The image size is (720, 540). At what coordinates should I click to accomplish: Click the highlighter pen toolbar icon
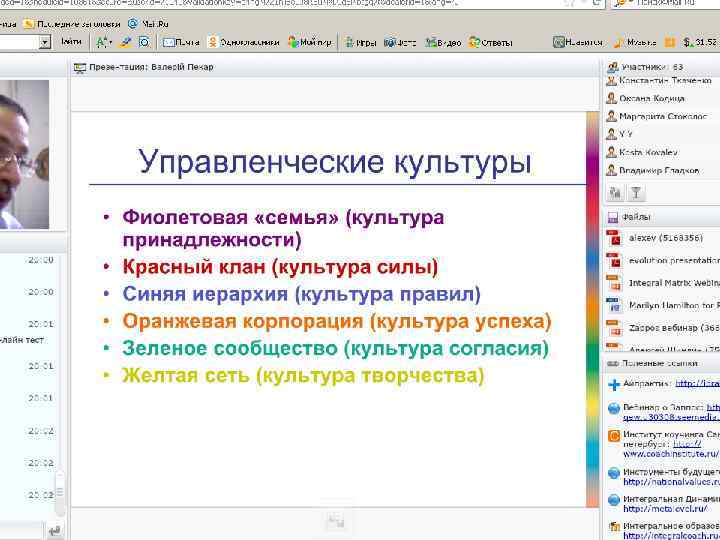pos(125,43)
